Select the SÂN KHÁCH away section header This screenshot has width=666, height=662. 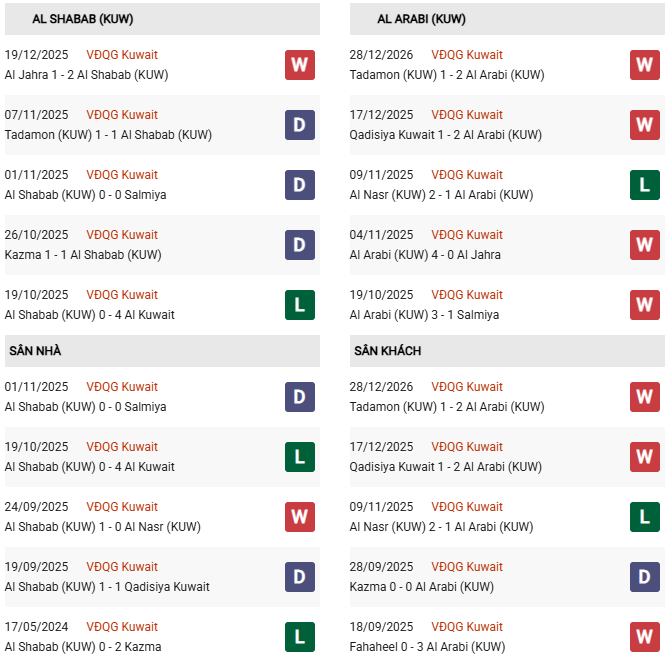[x=387, y=351]
